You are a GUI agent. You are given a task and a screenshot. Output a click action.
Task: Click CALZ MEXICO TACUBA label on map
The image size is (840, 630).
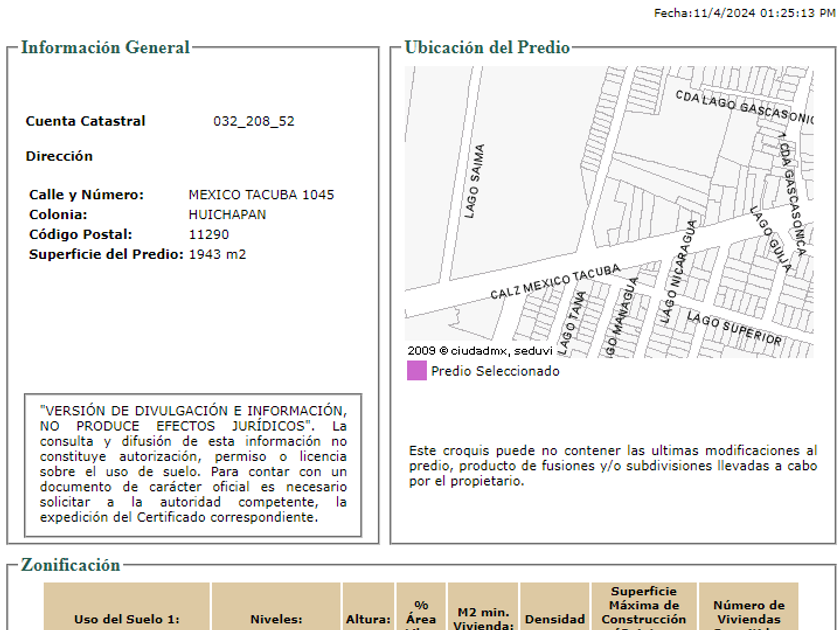(x=555, y=282)
